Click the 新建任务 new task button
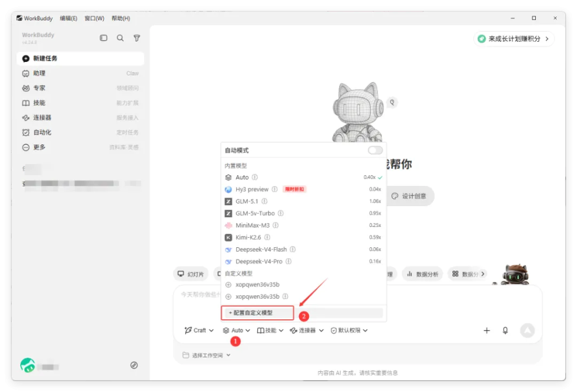The height and width of the screenshot is (392, 577). coord(80,59)
